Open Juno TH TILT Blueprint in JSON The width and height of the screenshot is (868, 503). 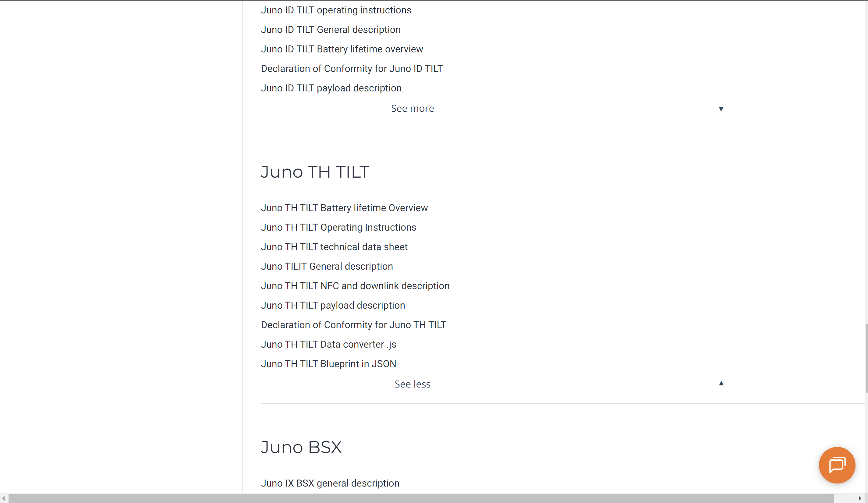[x=328, y=364]
